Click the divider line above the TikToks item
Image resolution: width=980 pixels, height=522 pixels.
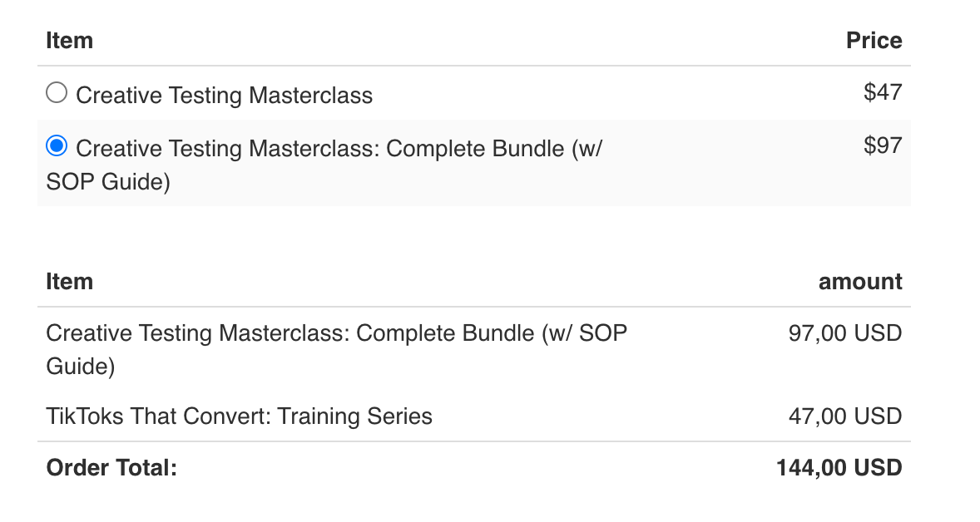[x=474, y=391]
